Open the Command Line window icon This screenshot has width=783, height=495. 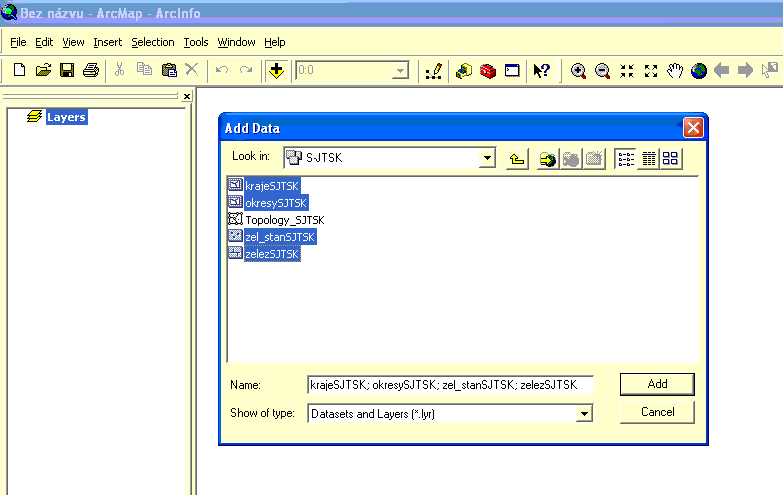click(512, 70)
